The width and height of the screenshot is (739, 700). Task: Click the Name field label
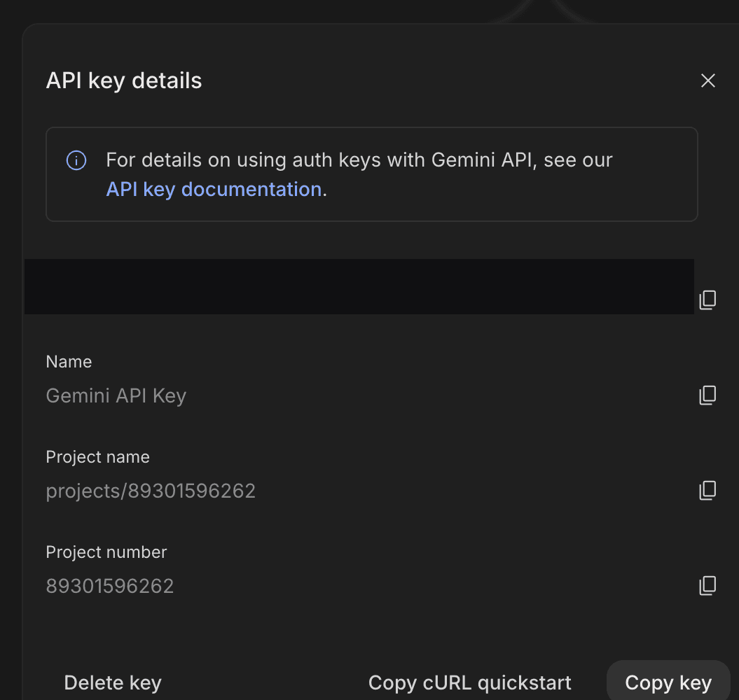point(69,362)
